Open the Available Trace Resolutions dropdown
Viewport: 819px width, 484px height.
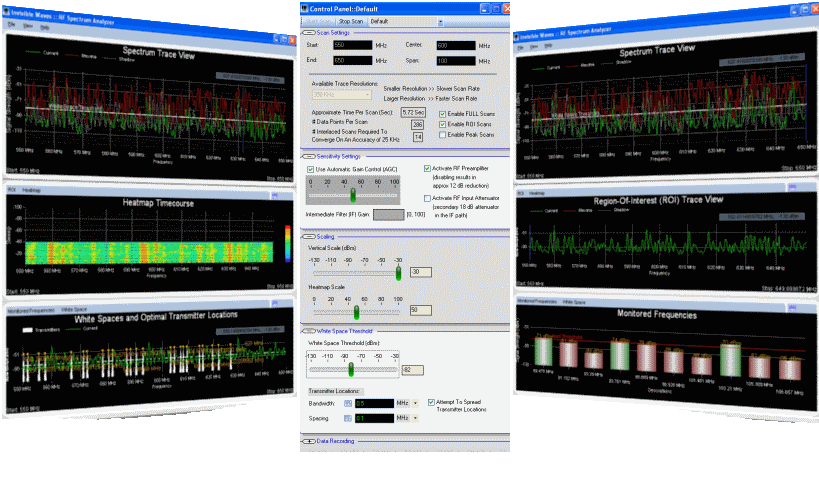tap(342, 95)
